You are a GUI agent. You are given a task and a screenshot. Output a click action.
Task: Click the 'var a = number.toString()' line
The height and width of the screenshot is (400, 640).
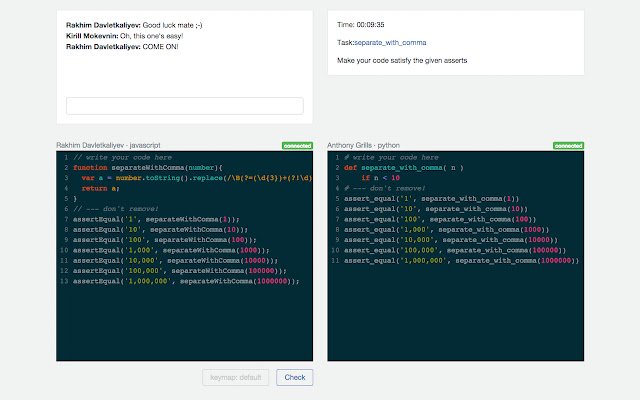(197, 178)
